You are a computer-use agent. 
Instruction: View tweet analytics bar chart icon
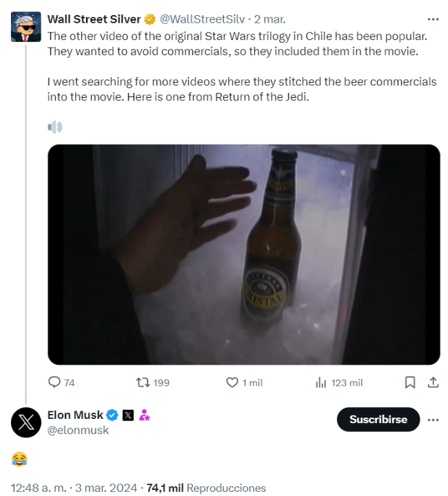point(320,382)
